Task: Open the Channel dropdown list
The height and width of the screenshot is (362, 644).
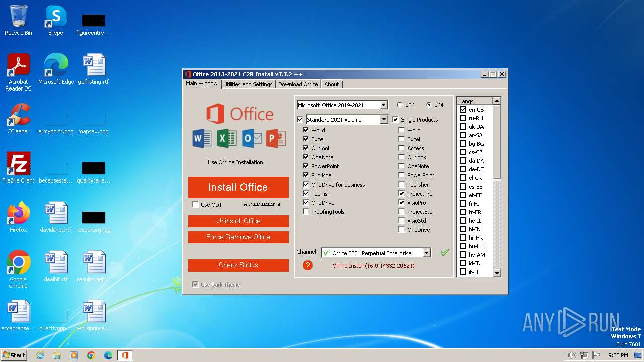Action: (426, 253)
